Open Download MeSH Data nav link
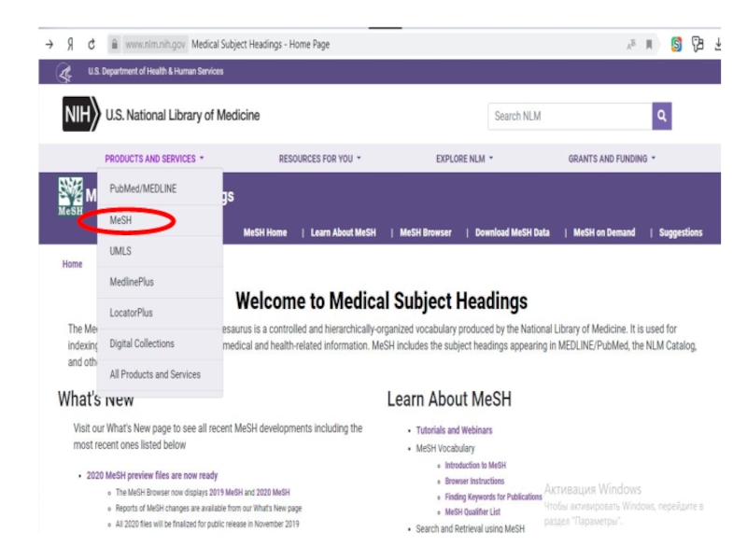The image size is (747, 560). click(x=512, y=232)
